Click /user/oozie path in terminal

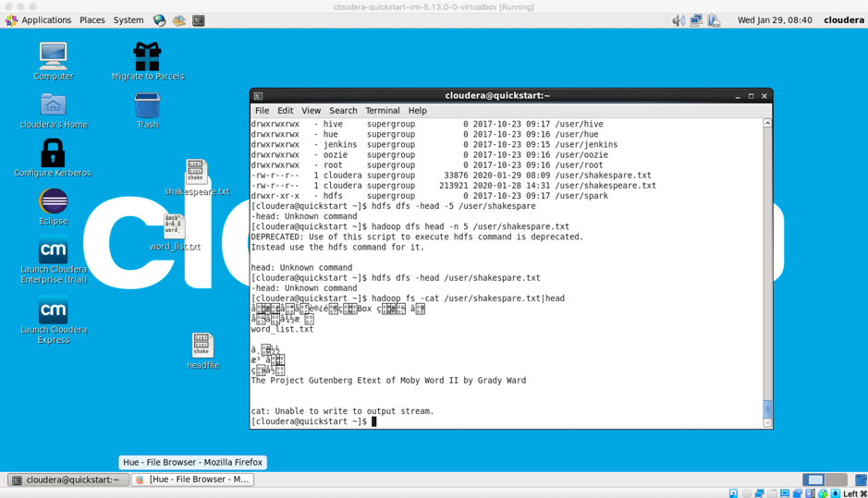[581, 155]
